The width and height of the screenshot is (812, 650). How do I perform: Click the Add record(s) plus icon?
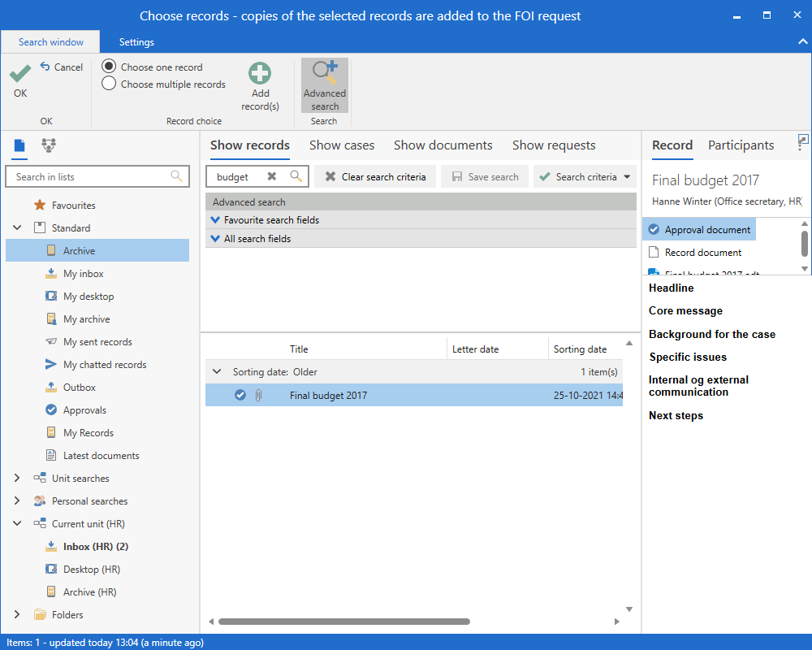click(260, 74)
